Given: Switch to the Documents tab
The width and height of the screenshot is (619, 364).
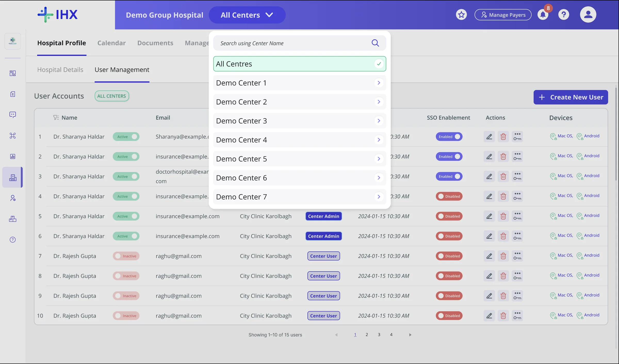Looking at the screenshot, I should click(x=155, y=43).
